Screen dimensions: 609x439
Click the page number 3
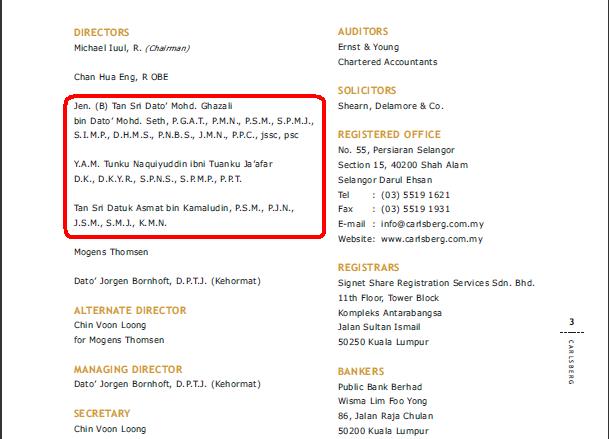click(x=572, y=322)
